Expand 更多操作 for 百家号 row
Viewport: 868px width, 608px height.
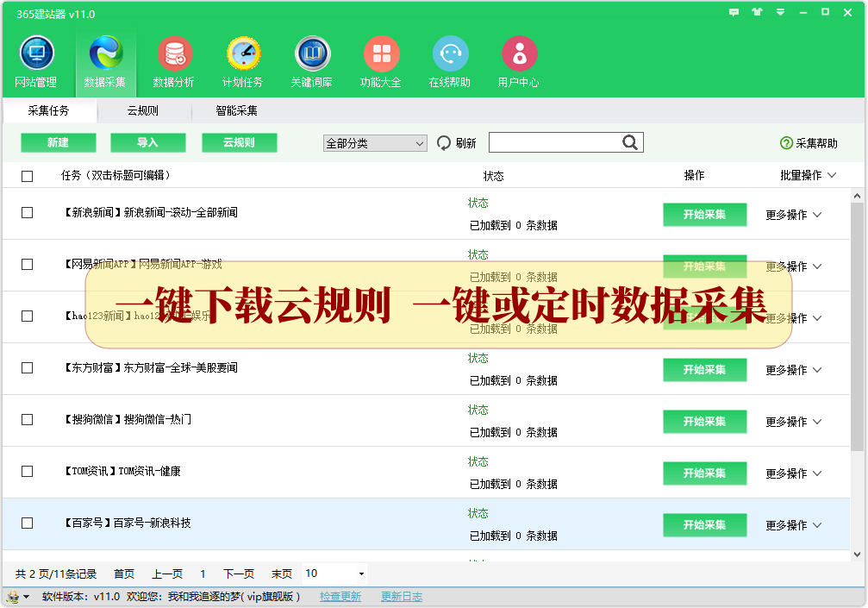click(794, 525)
